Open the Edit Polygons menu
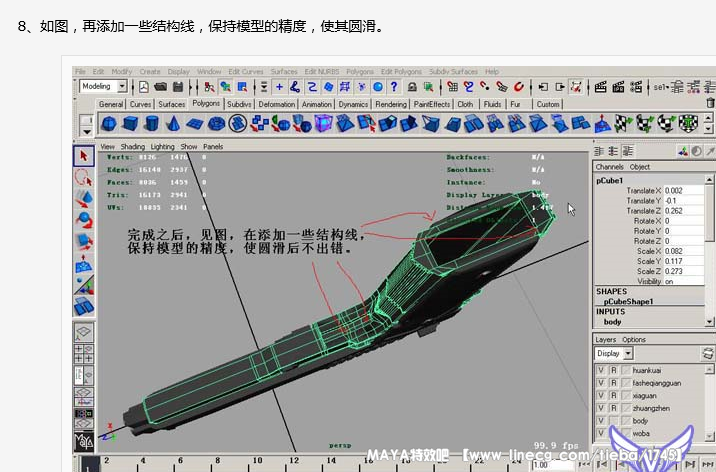716x472 pixels. [x=401, y=72]
